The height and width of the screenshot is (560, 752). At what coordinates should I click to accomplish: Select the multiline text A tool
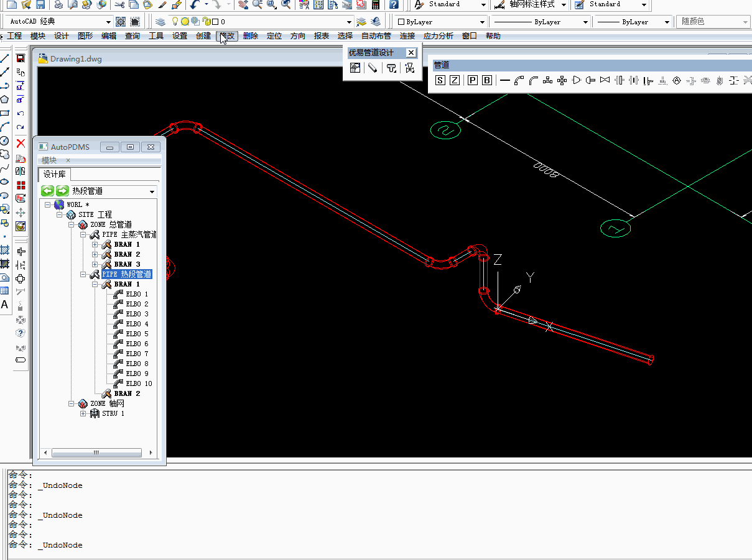coord(4,305)
